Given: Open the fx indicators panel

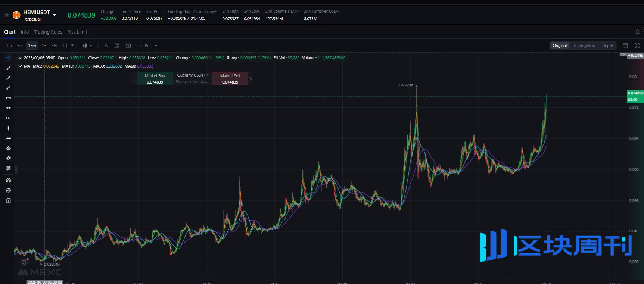Looking at the screenshot, I should (106, 46).
